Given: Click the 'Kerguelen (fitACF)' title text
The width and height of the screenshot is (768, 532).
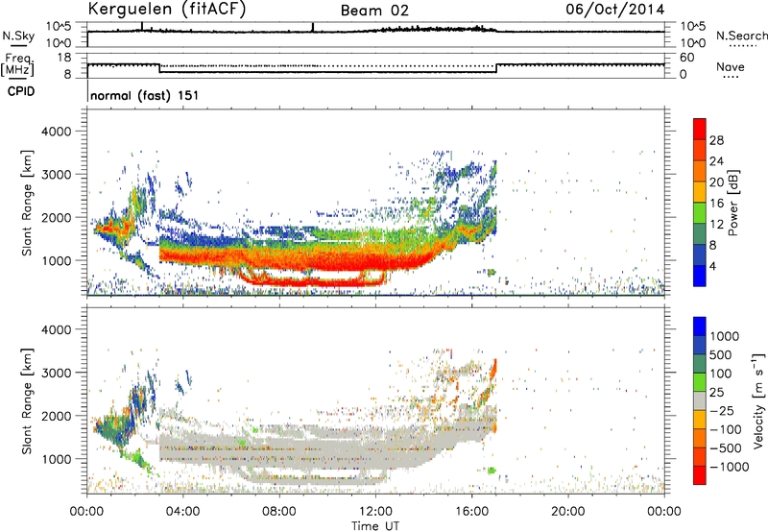Looking at the screenshot, I should (166, 9).
